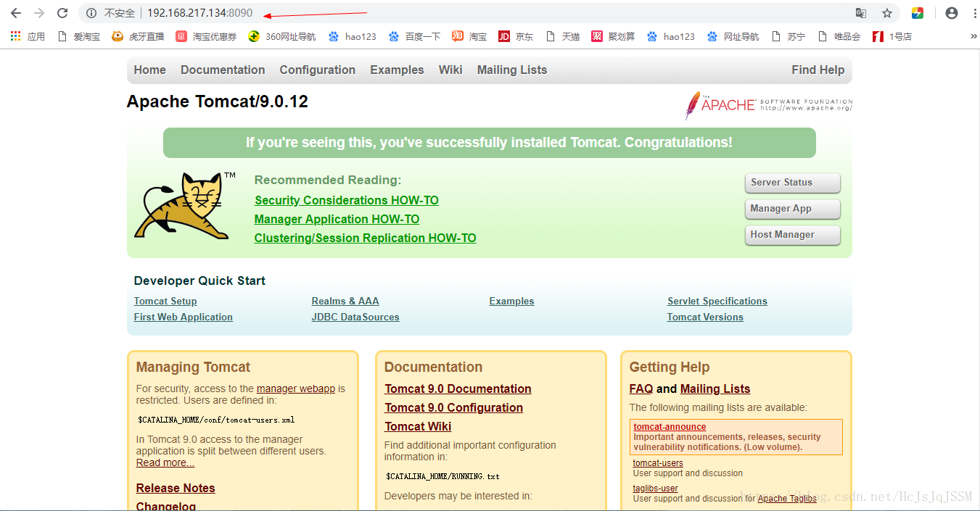
Task: Open the First Web Application link
Action: pyautogui.click(x=184, y=317)
